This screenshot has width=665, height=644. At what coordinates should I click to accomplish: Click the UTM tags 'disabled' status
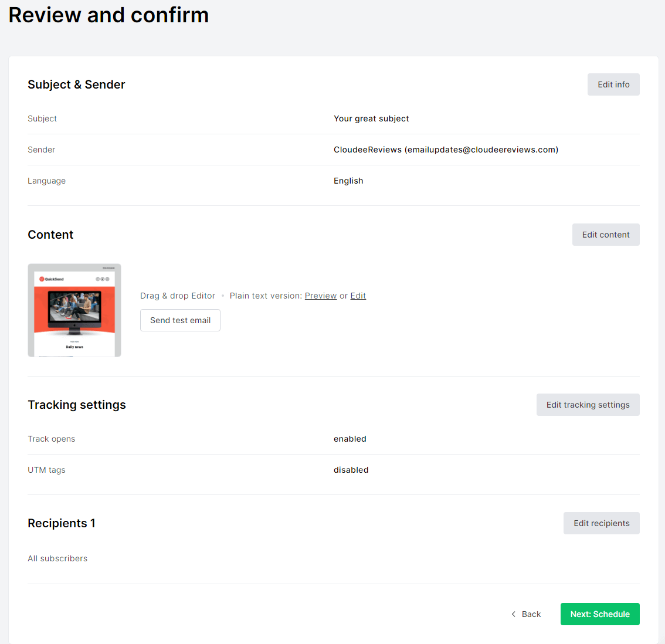(x=351, y=470)
